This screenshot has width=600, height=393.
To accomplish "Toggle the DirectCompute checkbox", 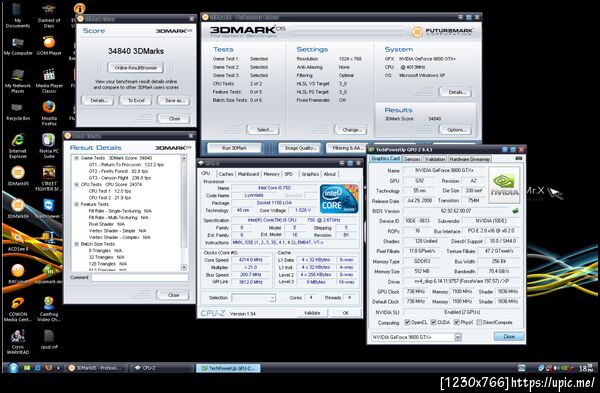I will (x=479, y=322).
